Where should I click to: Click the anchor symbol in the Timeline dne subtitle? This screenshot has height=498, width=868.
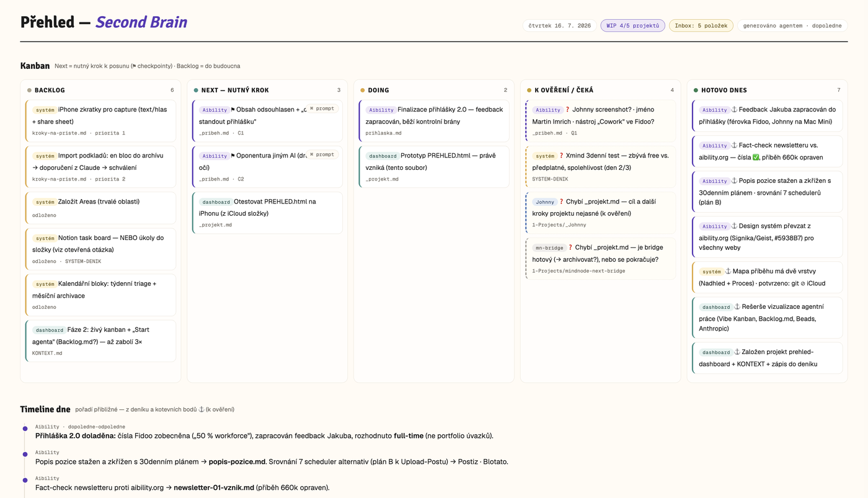coord(201,409)
